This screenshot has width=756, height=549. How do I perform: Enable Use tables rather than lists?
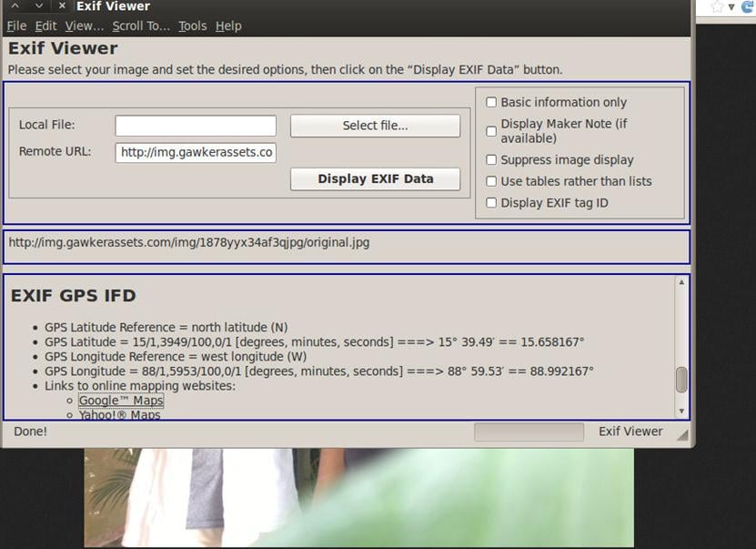click(x=491, y=181)
